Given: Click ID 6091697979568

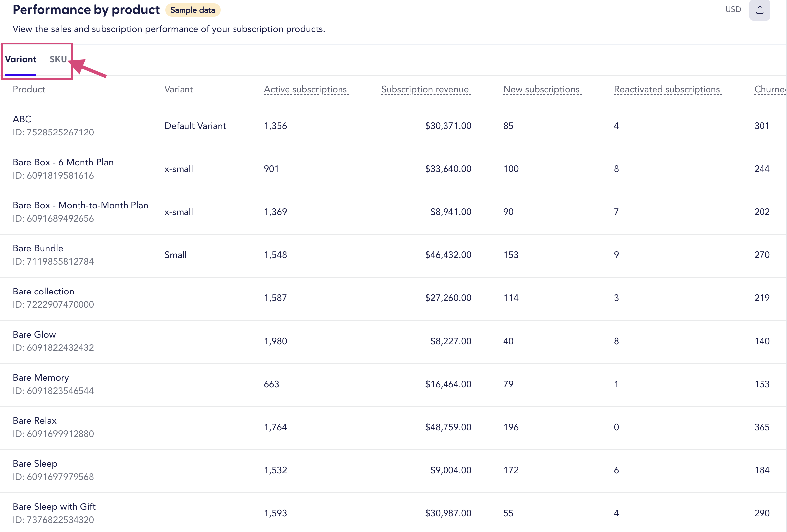Looking at the screenshot, I should click(x=53, y=476).
